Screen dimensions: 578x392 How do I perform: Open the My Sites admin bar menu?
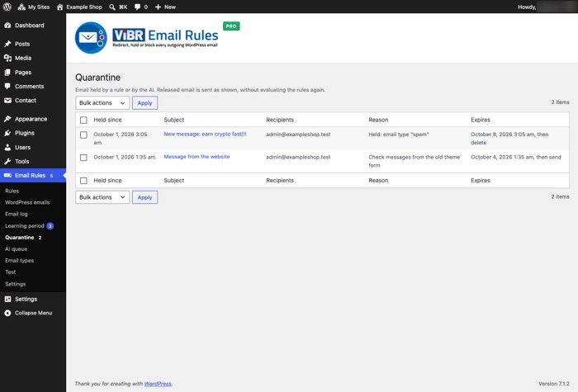click(34, 7)
